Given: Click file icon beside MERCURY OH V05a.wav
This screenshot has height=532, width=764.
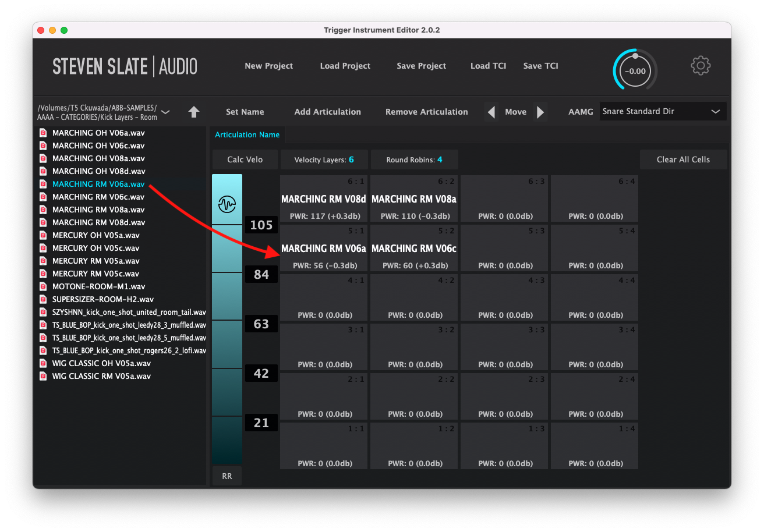Looking at the screenshot, I should click(43, 235).
